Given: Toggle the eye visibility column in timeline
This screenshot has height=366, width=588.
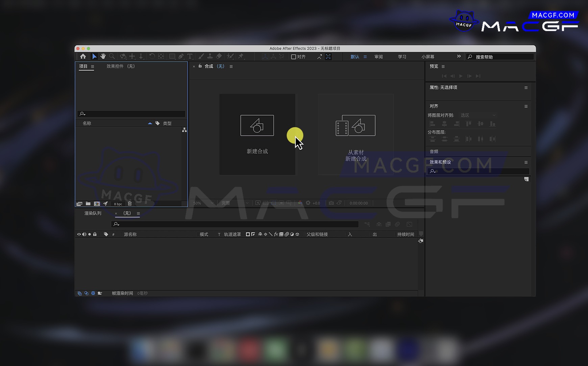Looking at the screenshot, I should click(x=79, y=234).
